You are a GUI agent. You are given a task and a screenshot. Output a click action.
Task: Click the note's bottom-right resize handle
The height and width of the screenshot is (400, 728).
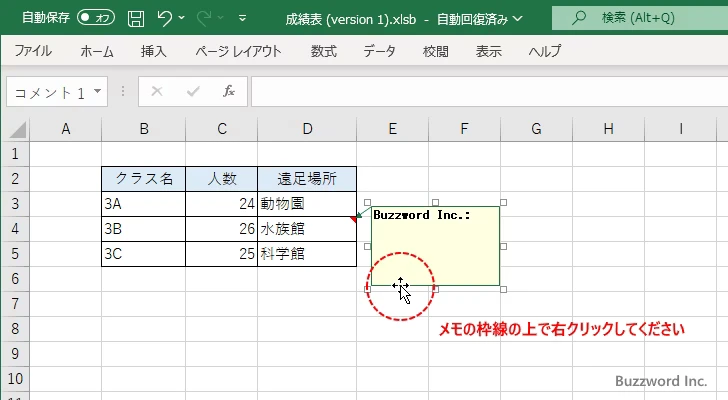[x=503, y=290]
